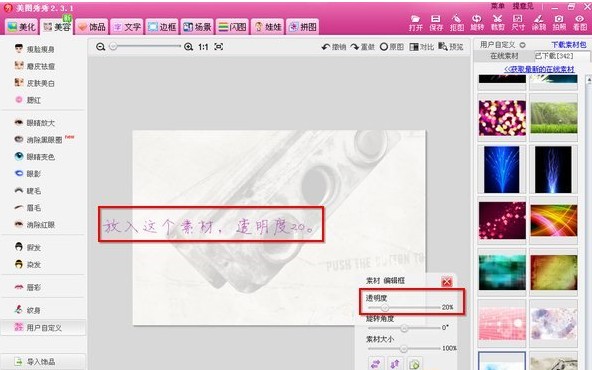Click the 拍照 camera icon

click(x=559, y=23)
